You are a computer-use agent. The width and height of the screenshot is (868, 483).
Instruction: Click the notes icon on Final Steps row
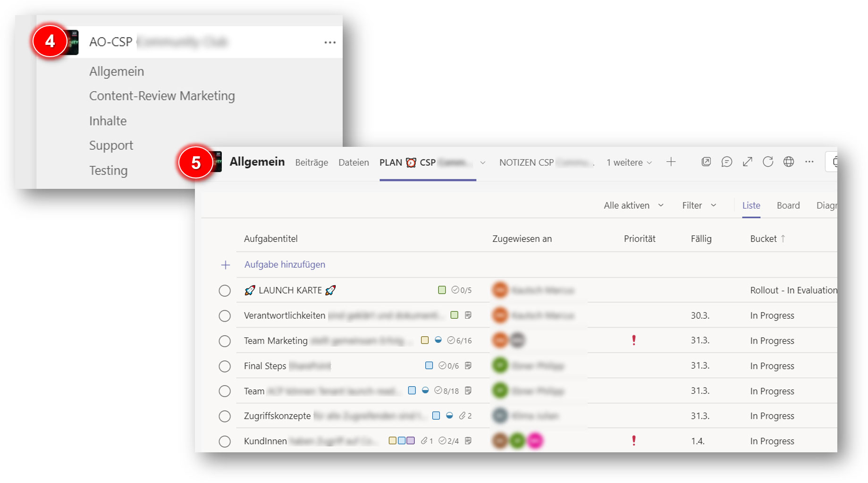(468, 365)
